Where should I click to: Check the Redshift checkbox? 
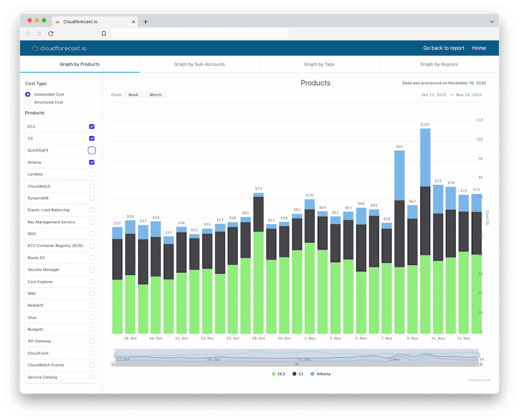pyautogui.click(x=92, y=305)
